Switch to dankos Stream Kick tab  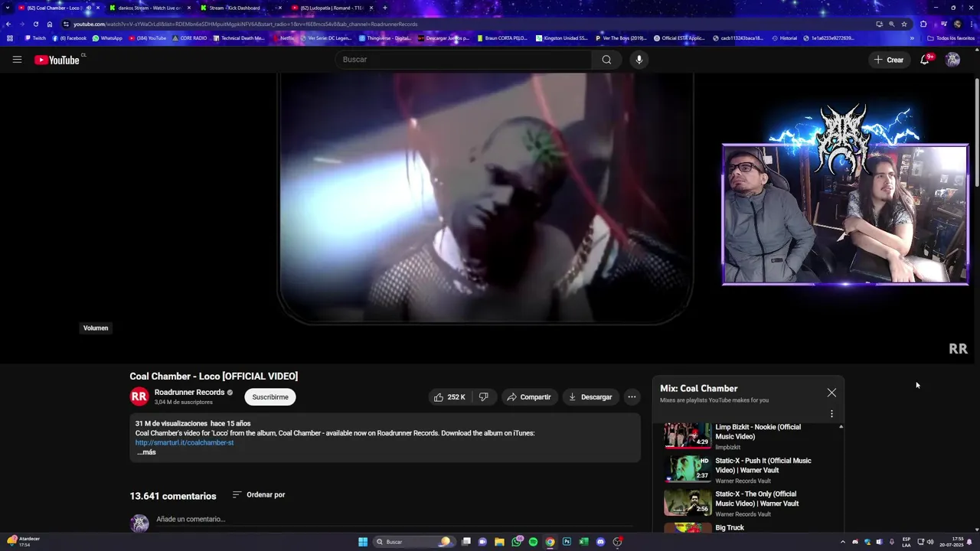pyautogui.click(x=149, y=8)
